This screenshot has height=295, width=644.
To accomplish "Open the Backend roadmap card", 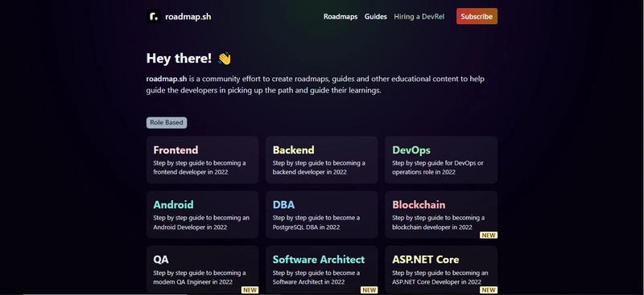I will (321, 160).
